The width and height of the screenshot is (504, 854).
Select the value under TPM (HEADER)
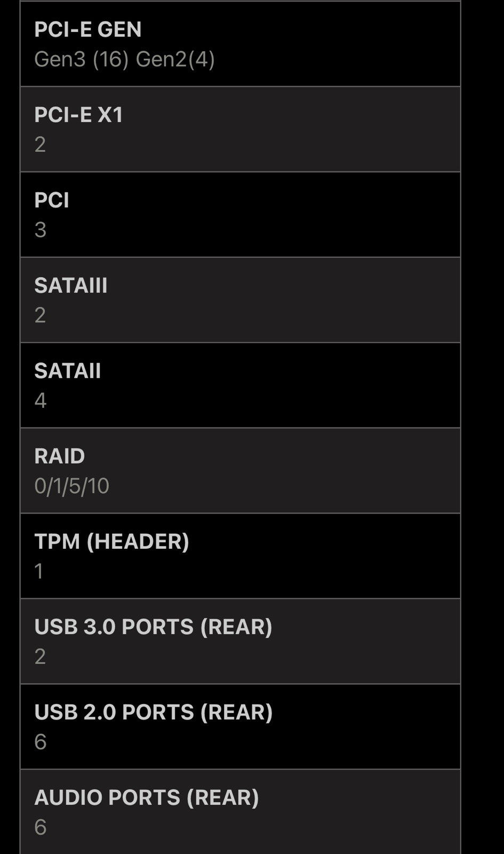[x=39, y=572]
